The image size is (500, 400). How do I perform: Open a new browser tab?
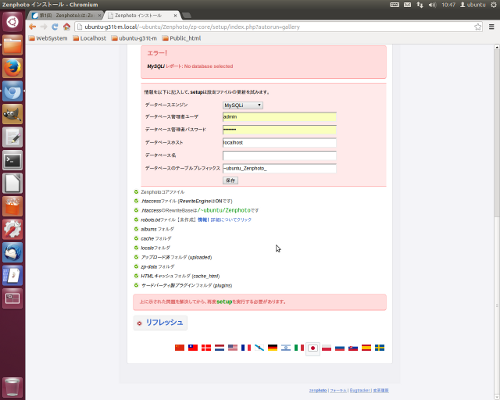(187, 15)
